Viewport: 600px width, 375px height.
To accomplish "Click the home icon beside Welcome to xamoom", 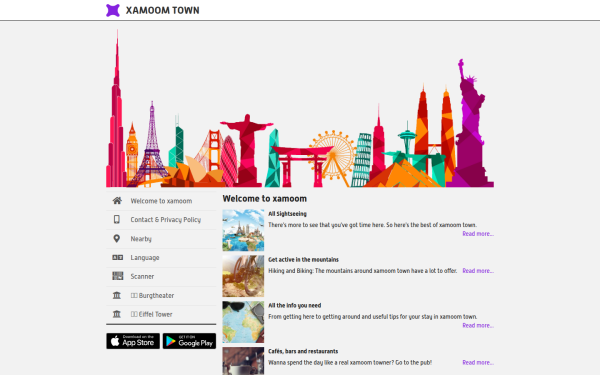I will pyautogui.click(x=117, y=201).
